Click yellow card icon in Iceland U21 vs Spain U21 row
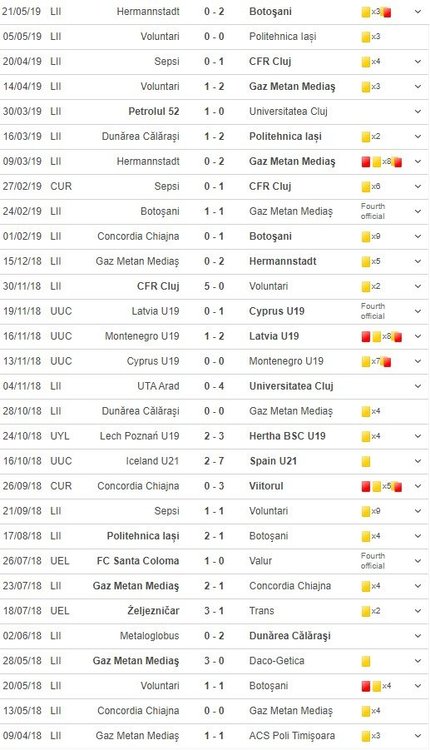Image resolution: width=430 pixels, height=750 pixels. (366, 462)
